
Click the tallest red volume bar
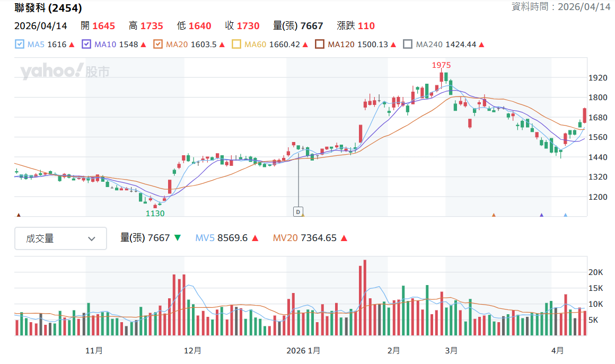pos(365,297)
